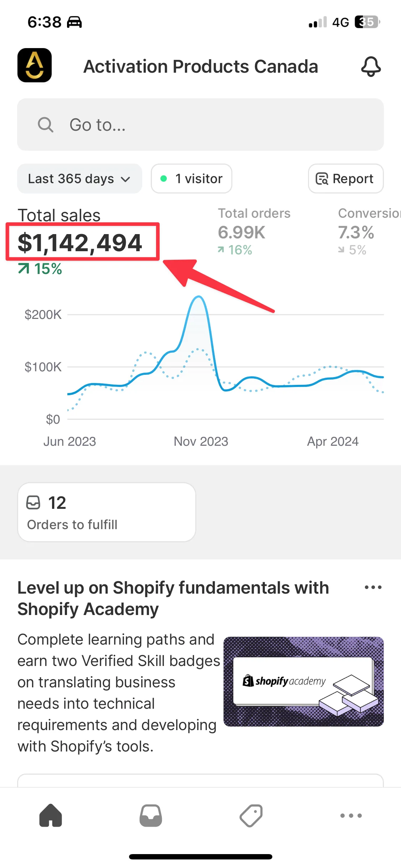Open notifications bell
The height and width of the screenshot is (868, 401).
point(371,66)
